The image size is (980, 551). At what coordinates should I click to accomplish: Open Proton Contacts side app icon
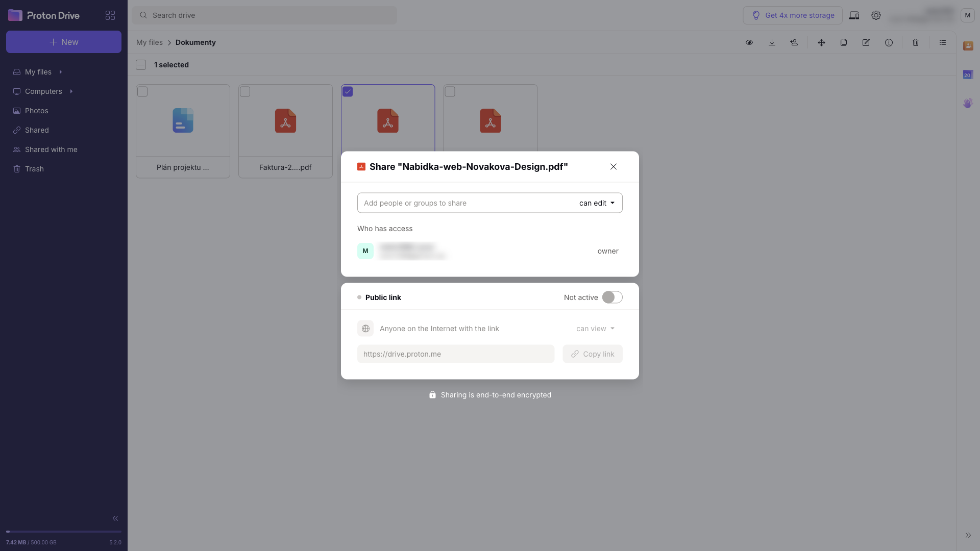coord(968,46)
